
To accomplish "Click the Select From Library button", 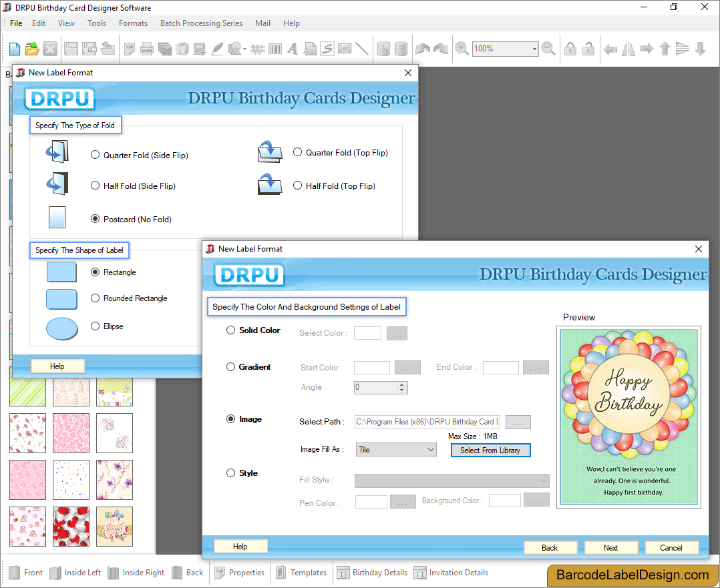I will point(490,451).
